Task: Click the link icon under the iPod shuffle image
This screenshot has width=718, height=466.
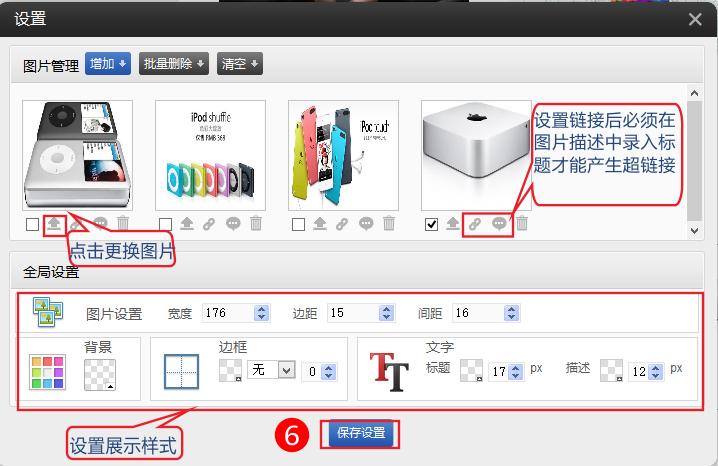Action: tap(210, 224)
